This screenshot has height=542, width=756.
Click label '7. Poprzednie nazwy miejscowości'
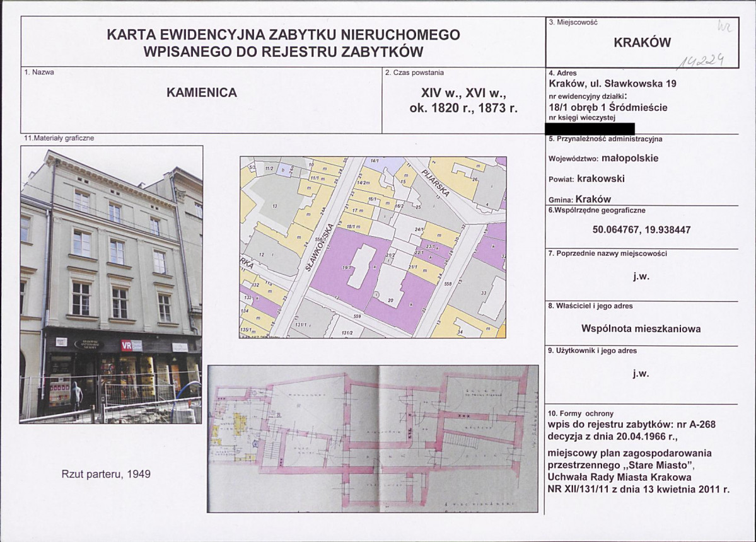[x=607, y=253]
